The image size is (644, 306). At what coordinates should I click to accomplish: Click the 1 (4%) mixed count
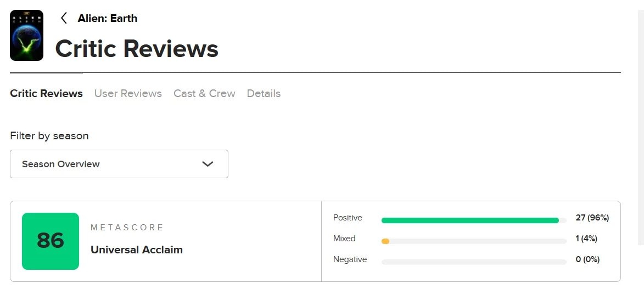coord(586,239)
